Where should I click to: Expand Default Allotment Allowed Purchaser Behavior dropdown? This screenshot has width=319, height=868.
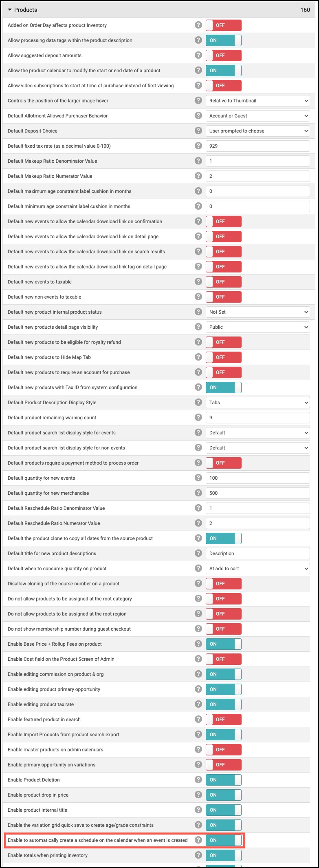tap(258, 116)
